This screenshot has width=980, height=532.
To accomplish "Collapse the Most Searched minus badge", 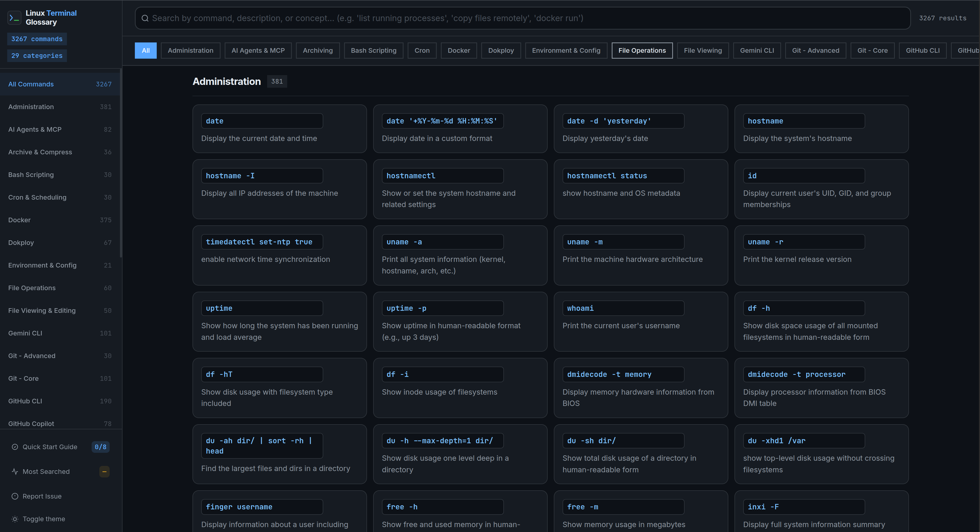I will pyautogui.click(x=104, y=472).
